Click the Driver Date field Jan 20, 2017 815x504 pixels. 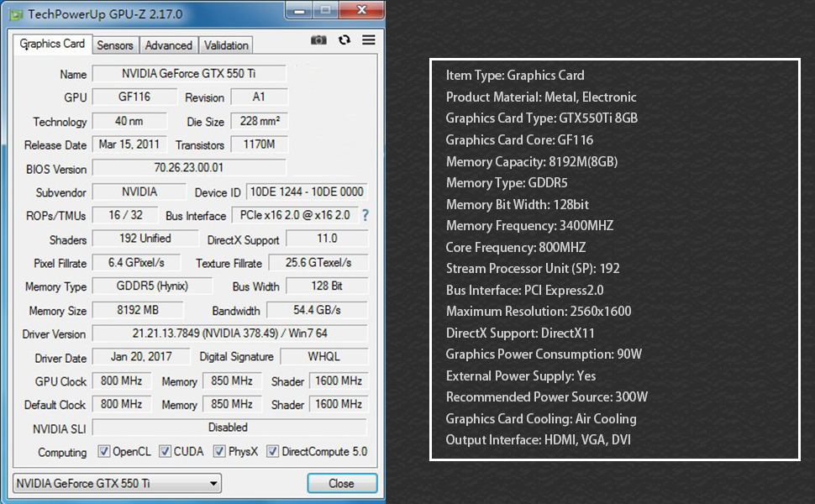click(x=141, y=357)
